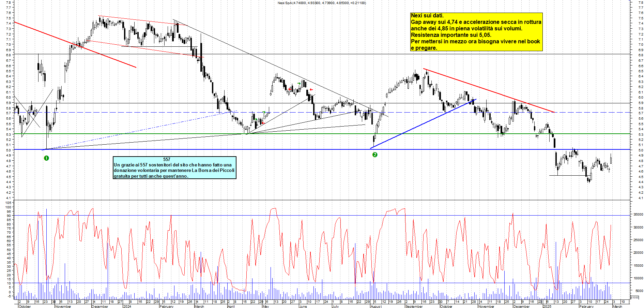Click the 'April' month label

231,306
